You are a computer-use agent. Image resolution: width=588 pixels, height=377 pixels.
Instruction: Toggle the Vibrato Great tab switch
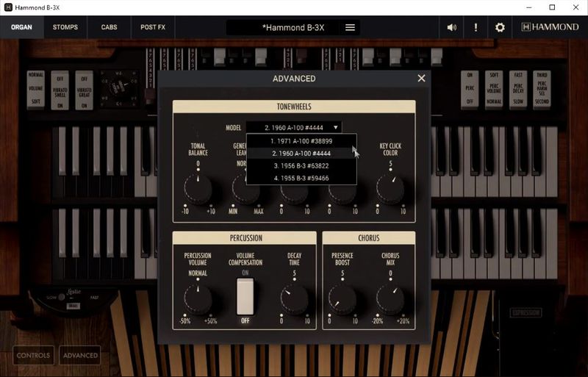point(84,90)
